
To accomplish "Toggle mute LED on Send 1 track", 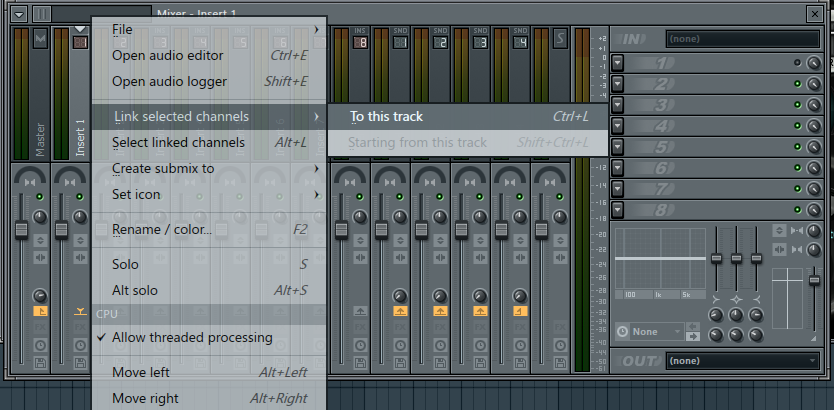I will tap(400, 197).
